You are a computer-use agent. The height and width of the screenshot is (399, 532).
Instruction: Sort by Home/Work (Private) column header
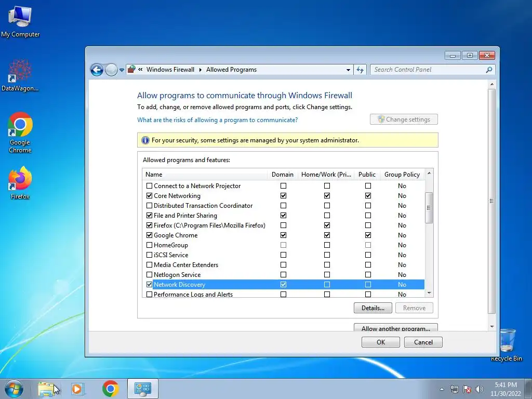click(x=326, y=175)
